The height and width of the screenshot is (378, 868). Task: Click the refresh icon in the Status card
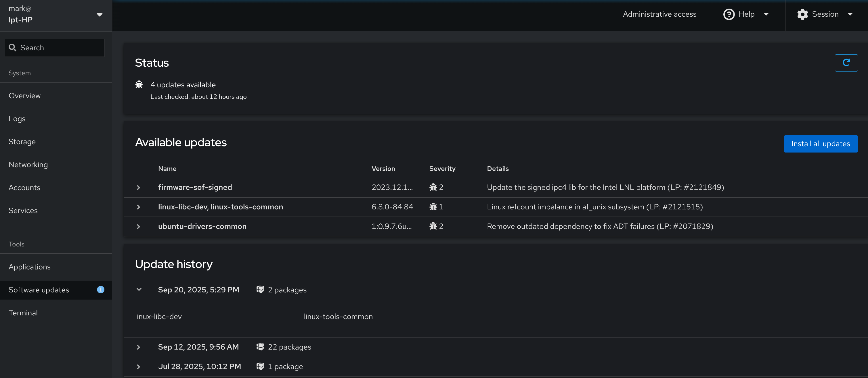coord(846,63)
